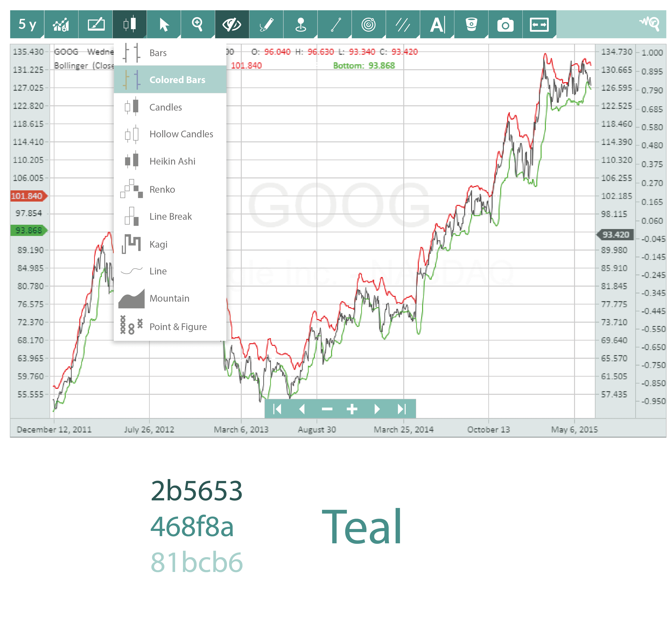Jump to chart start with skip-back button
Image resolution: width=672 pixels, height=630 pixels.
pos(277,409)
